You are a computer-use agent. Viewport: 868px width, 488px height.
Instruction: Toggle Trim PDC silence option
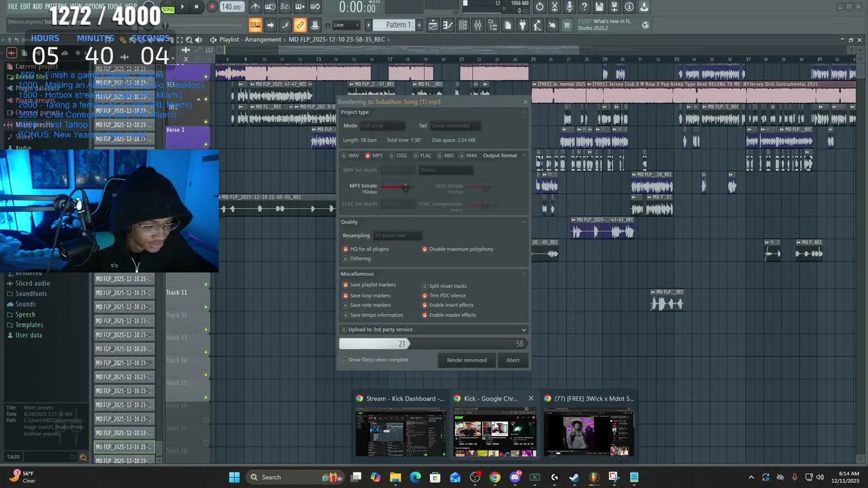443,296
